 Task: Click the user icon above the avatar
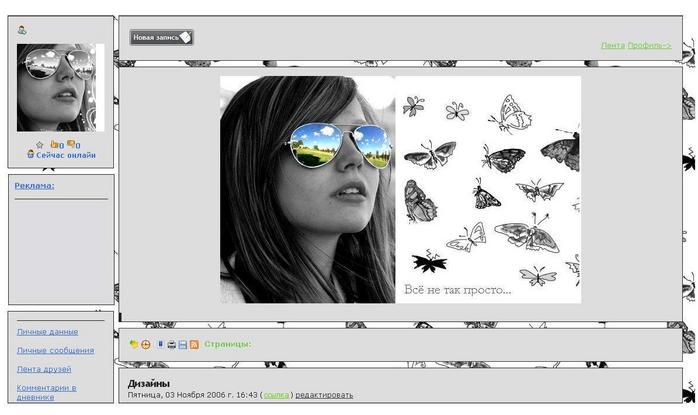[x=22, y=30]
